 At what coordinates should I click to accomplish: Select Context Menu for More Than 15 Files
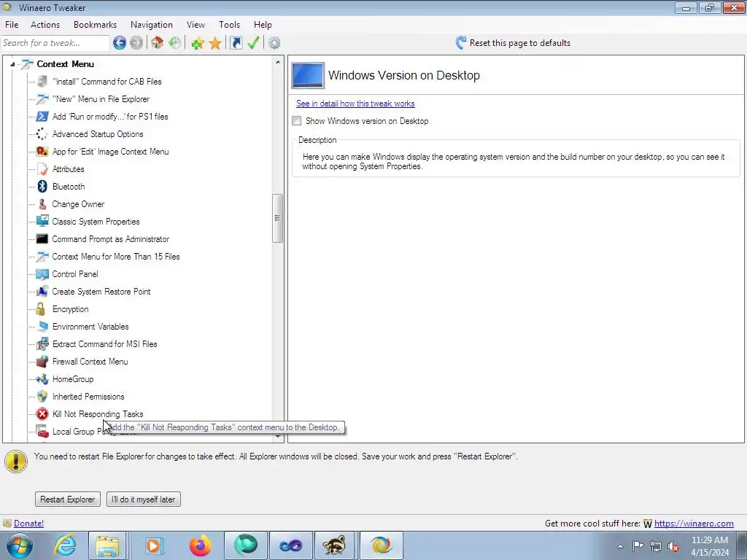pos(116,257)
